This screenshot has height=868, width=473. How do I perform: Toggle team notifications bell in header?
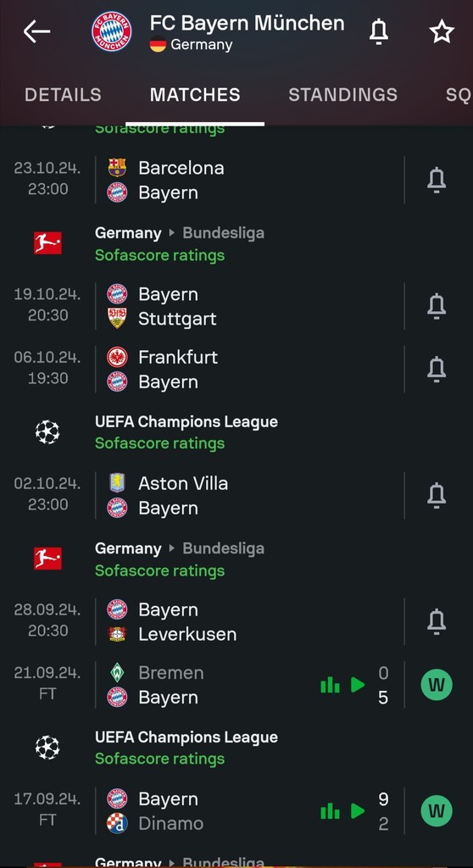(379, 31)
